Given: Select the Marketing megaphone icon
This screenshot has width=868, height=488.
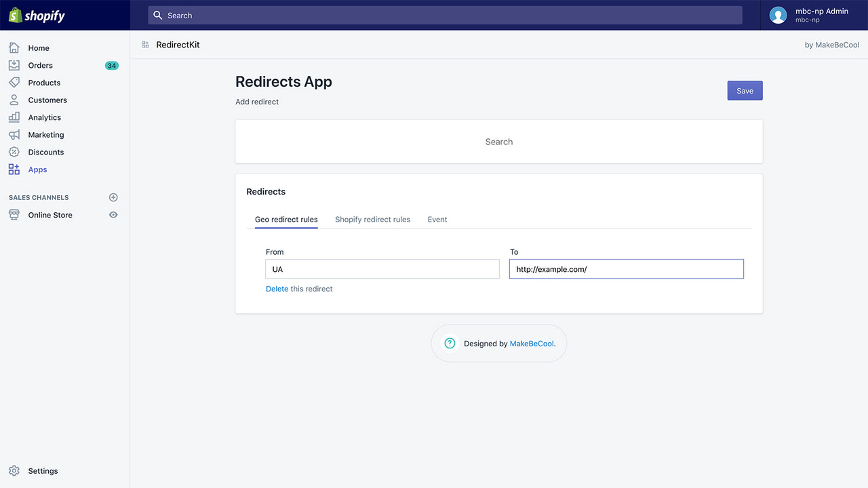Looking at the screenshot, I should pos(14,134).
